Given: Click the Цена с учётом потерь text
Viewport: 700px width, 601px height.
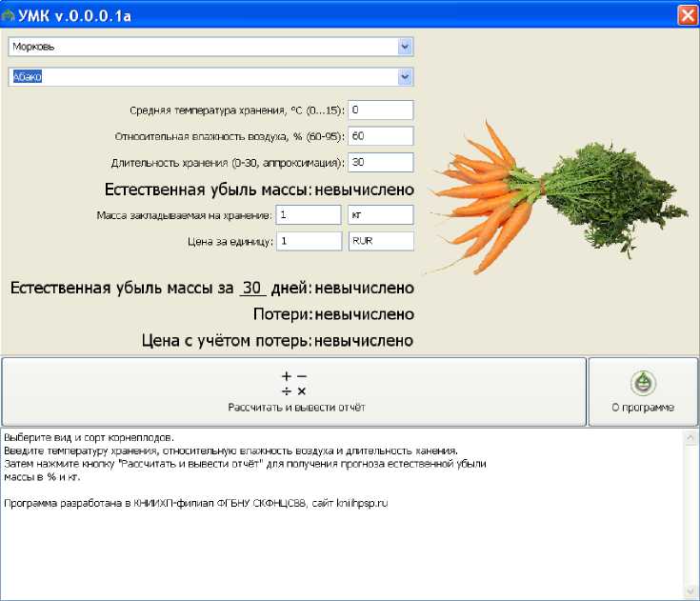Looking at the screenshot, I should click(x=277, y=341).
